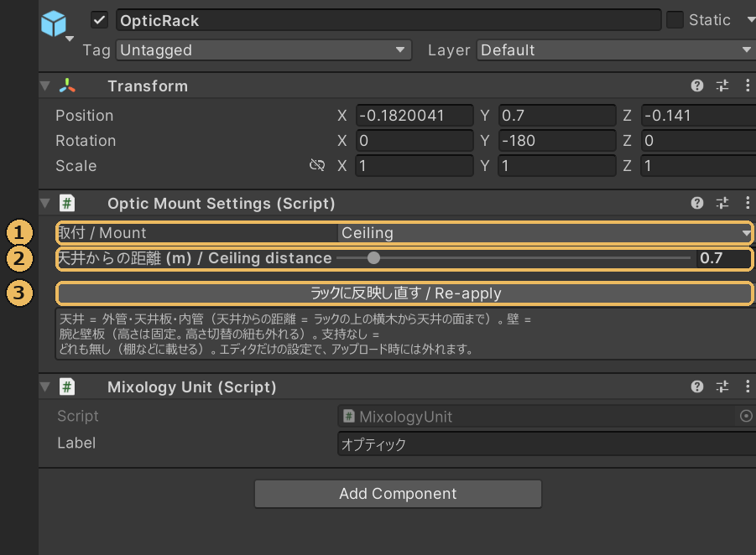Screen dimensions: 756x555
Task: Open Transform presets icon
Action: click(722, 86)
